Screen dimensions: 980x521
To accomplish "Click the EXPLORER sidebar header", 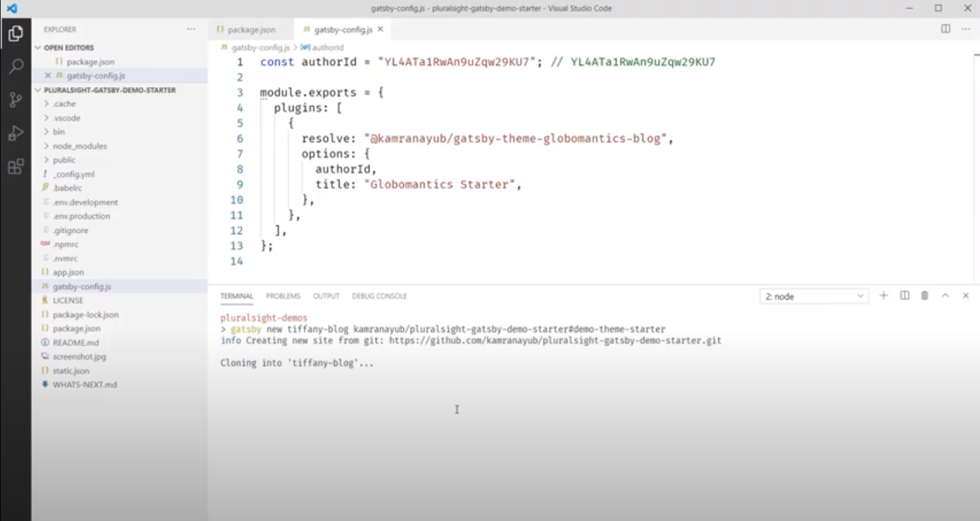I will [60, 29].
